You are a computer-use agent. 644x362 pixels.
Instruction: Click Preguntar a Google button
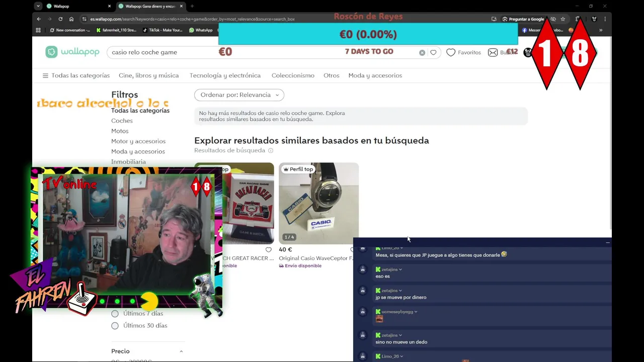click(x=523, y=19)
